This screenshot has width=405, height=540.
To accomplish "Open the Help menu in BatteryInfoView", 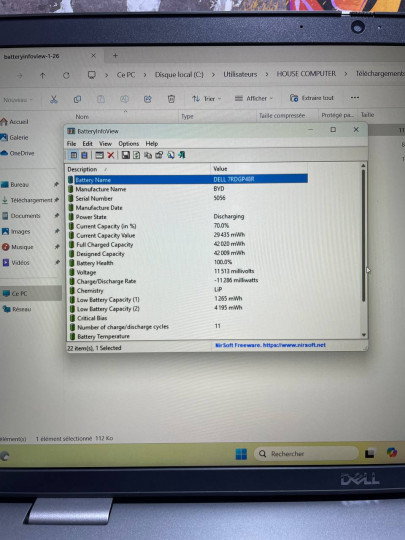I will [152, 144].
